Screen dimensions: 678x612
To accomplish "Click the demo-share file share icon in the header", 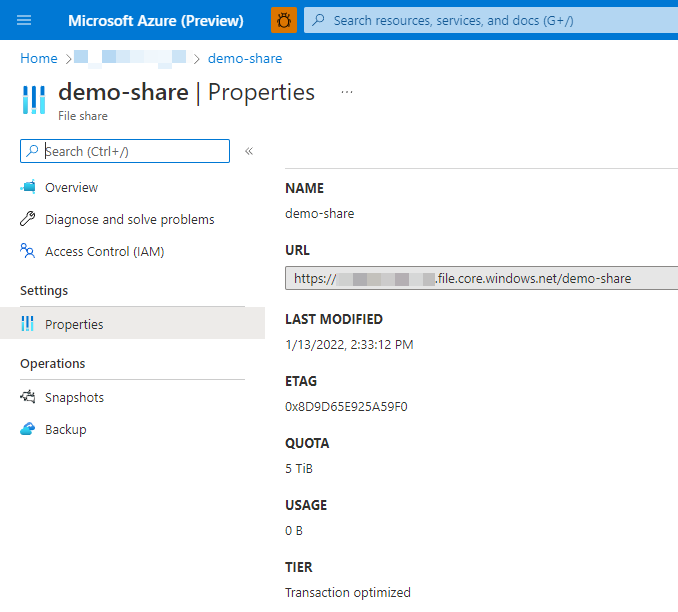I will pyautogui.click(x=34, y=100).
